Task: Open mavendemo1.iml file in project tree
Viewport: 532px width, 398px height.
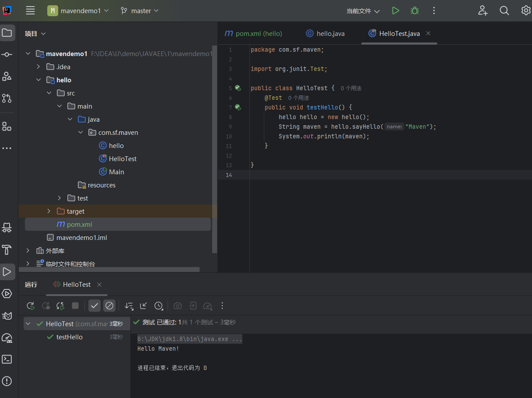Action: (x=81, y=238)
